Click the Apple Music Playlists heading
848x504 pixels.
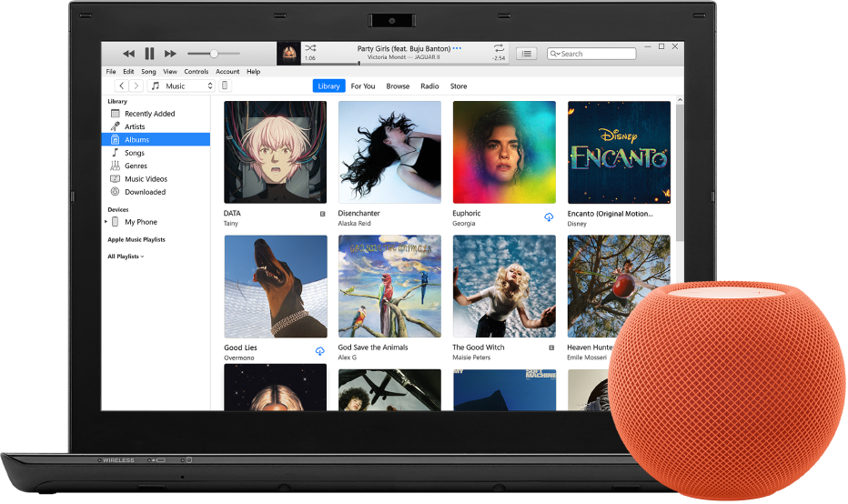pyautogui.click(x=136, y=239)
